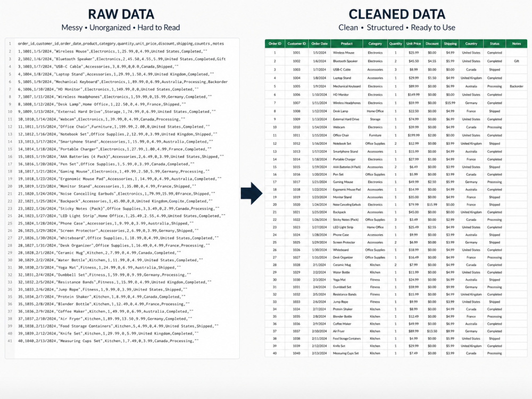Click 'HD Monitor' in the cleaned table
The width and height of the screenshot is (532, 399).
tap(340, 95)
